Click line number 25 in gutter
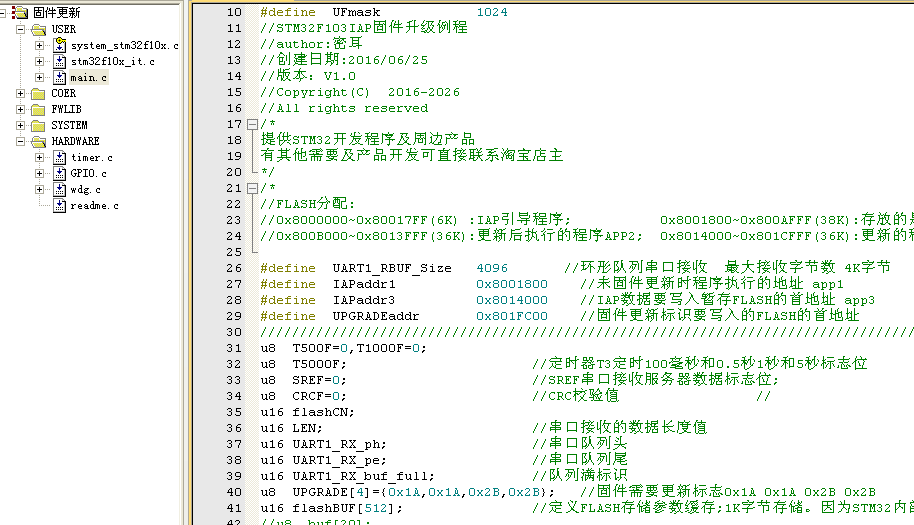914x525 pixels. 234,252
